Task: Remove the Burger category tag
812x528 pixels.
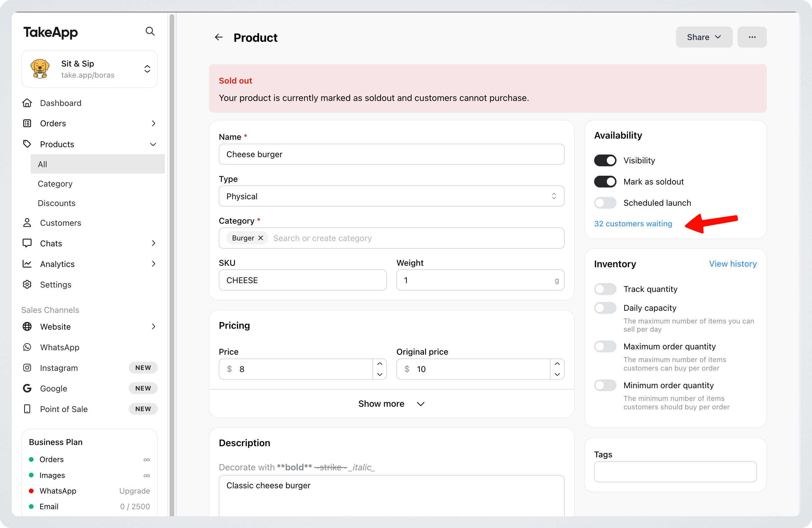Action: coord(261,238)
